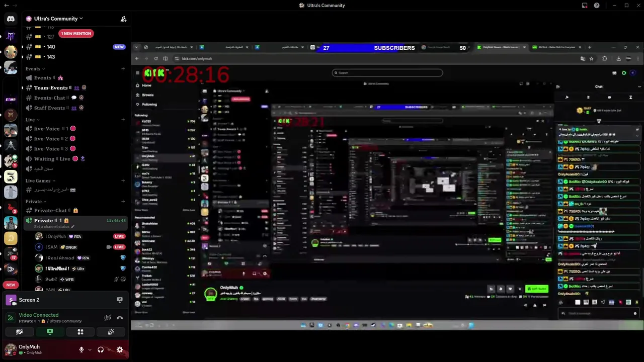Screen dimensions: 644x362
Task: Join the live-Voice 2 channel
Action: 75,139
